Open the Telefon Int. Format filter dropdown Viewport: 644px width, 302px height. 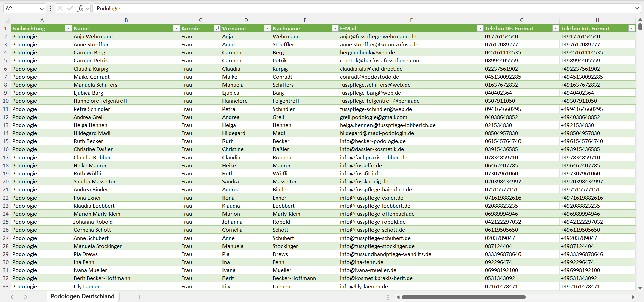632,28
